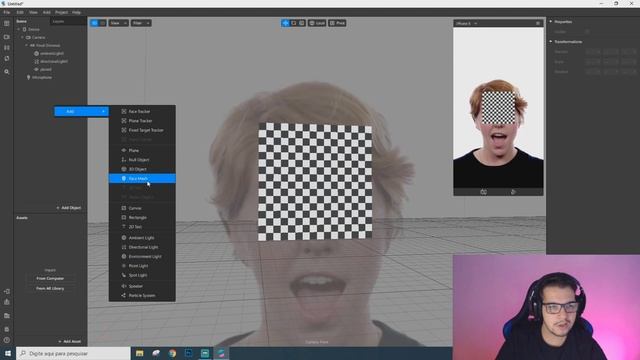Click the video camera icon in left sidebar
The height and width of the screenshot is (360, 640).
7,37
